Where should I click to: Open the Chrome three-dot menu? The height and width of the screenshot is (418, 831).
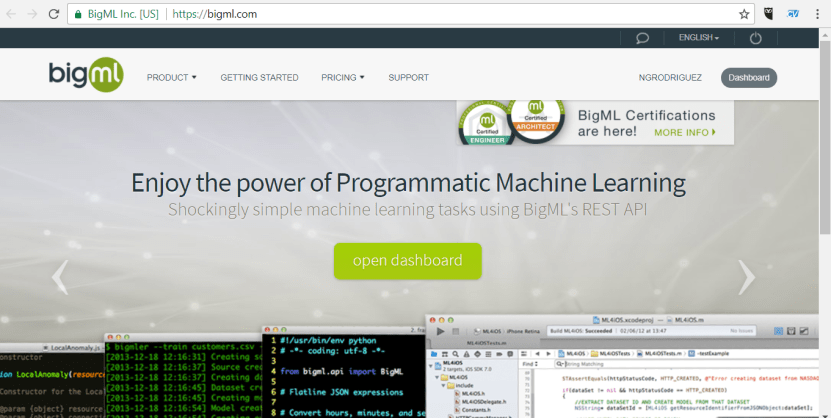(817, 14)
